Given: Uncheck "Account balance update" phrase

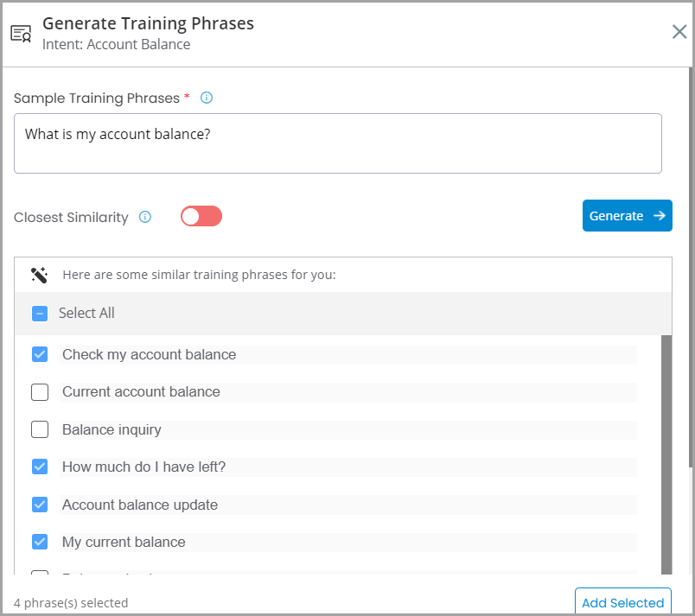Looking at the screenshot, I should (x=40, y=505).
